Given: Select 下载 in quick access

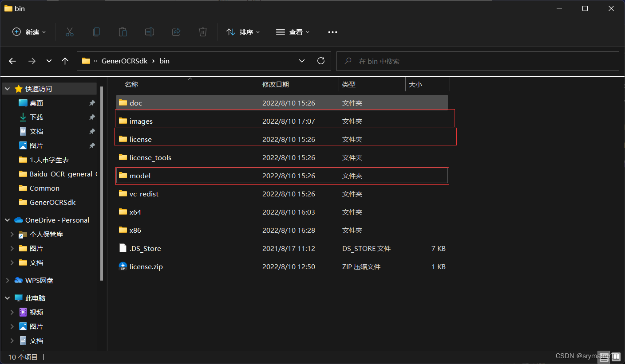Looking at the screenshot, I should point(36,117).
